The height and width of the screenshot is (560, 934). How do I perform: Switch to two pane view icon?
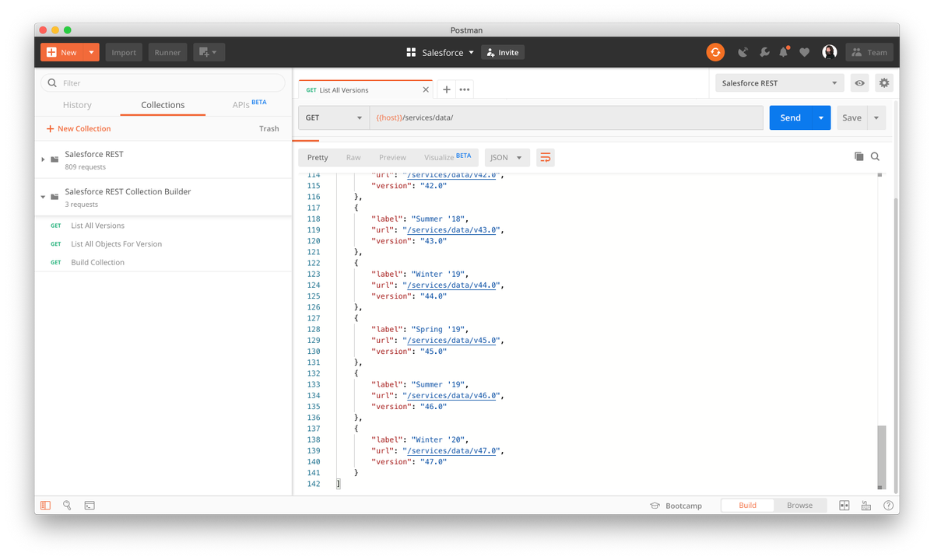coord(844,506)
